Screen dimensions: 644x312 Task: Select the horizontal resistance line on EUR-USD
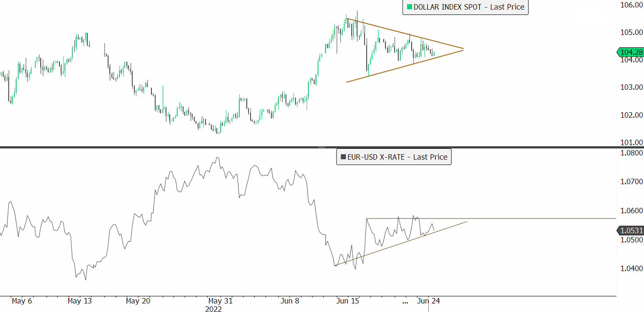coord(525,218)
